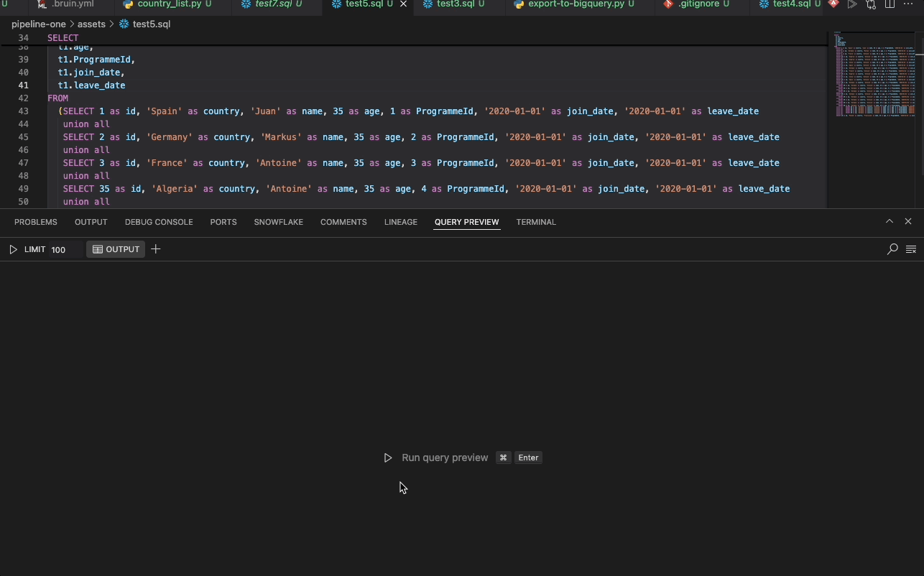Click the sticky SELECT line 34
The image size is (924, 576).
63,37
